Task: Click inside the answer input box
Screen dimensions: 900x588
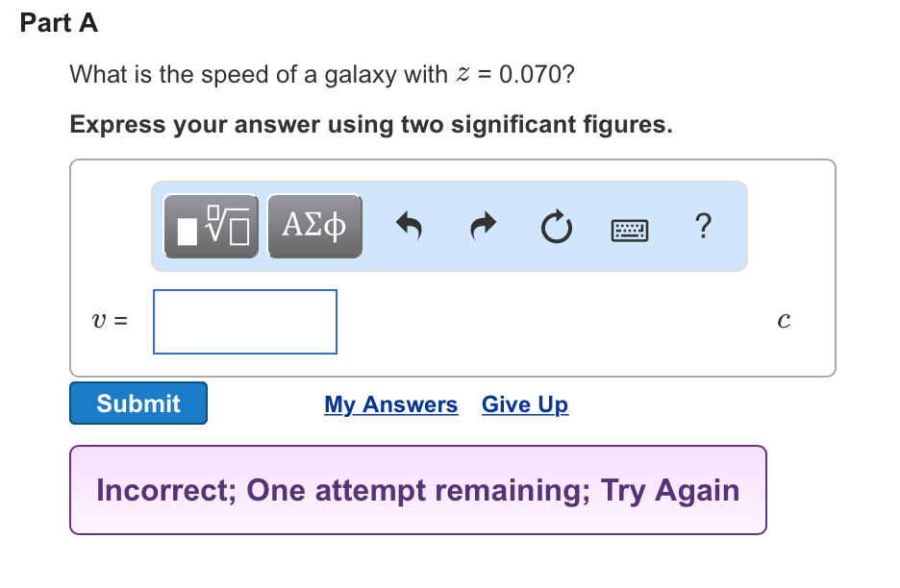Action: (244, 321)
